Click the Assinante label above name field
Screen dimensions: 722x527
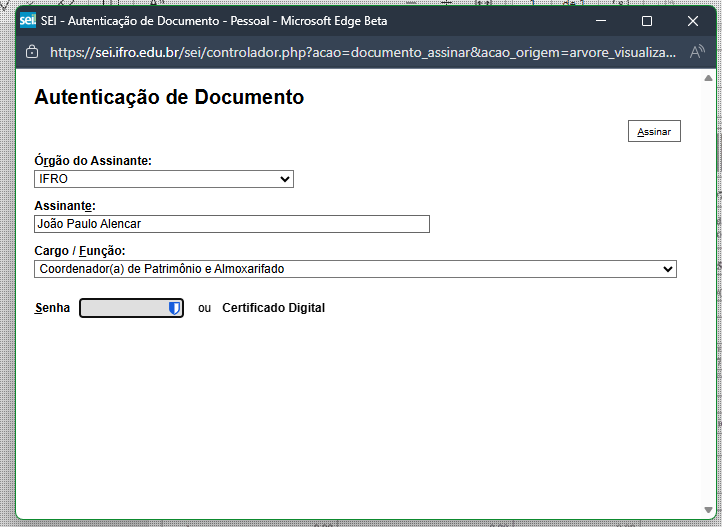[64, 205]
